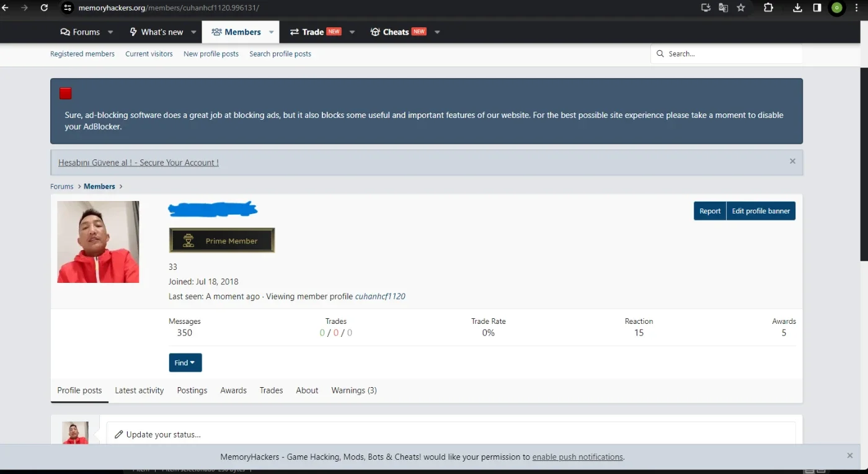Open the New profile posts link
The image size is (868, 474).
(211, 54)
